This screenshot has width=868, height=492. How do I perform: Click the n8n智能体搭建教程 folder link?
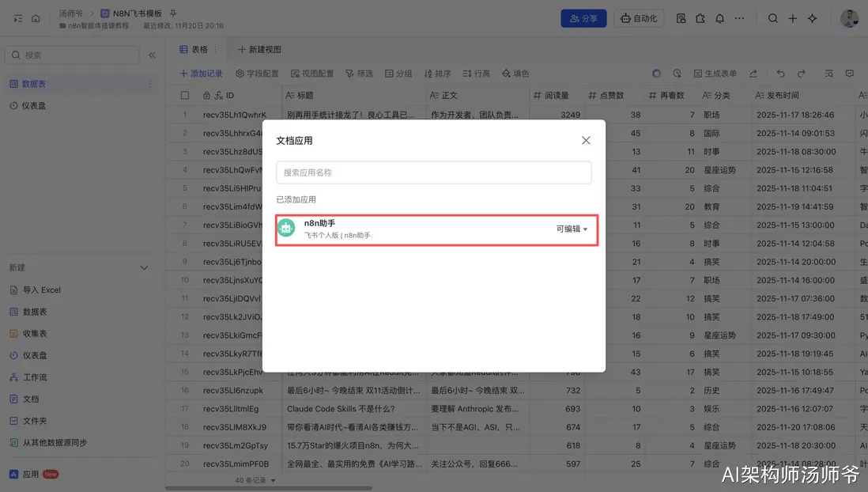tap(94, 25)
